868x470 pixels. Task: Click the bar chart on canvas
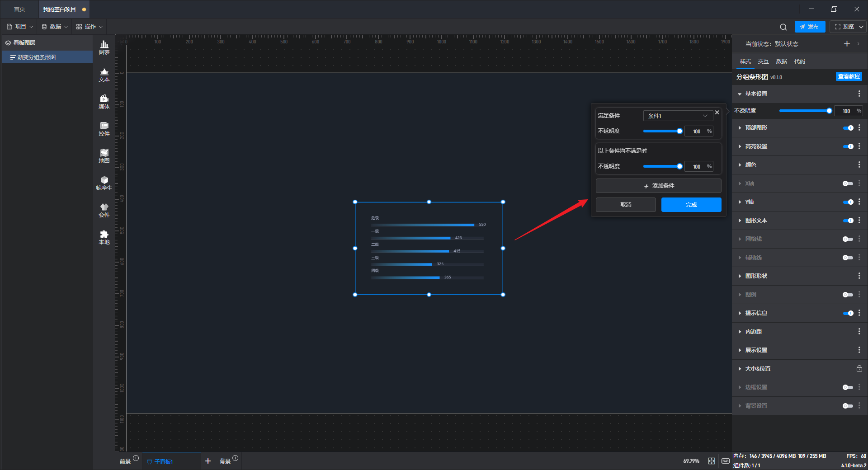click(429, 248)
